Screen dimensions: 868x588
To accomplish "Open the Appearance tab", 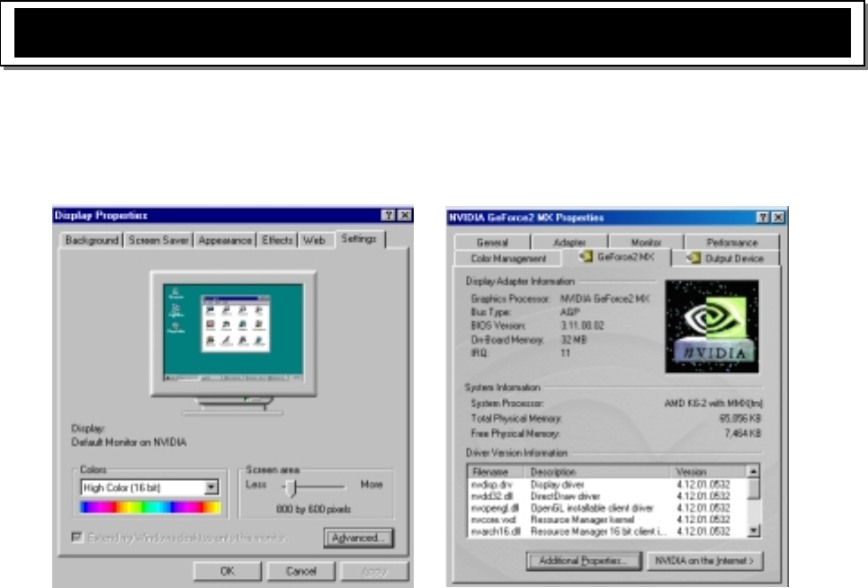I will 225,240.
